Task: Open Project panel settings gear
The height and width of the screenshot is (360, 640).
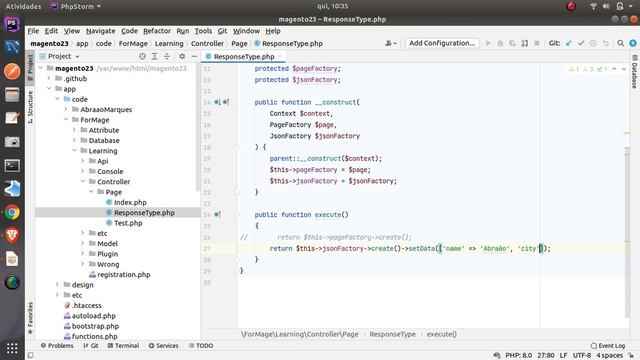Action: (x=182, y=56)
